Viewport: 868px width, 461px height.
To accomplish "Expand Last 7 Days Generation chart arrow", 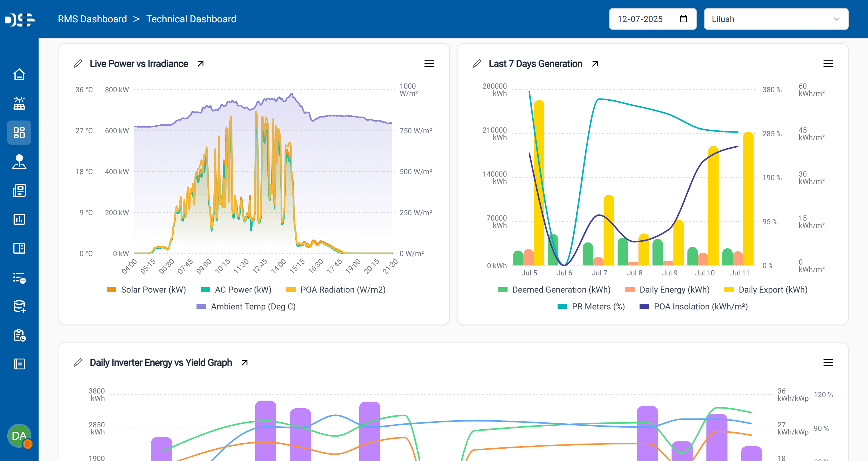I will (x=595, y=64).
